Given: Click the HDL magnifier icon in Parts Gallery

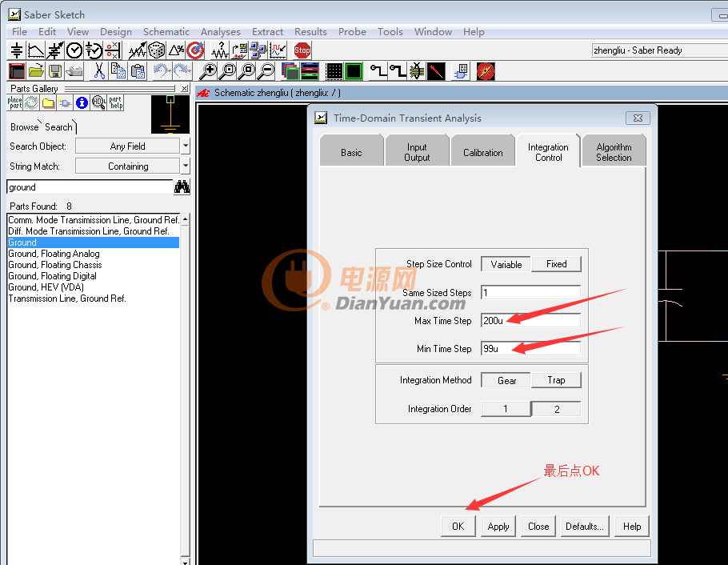Looking at the screenshot, I should (99, 102).
